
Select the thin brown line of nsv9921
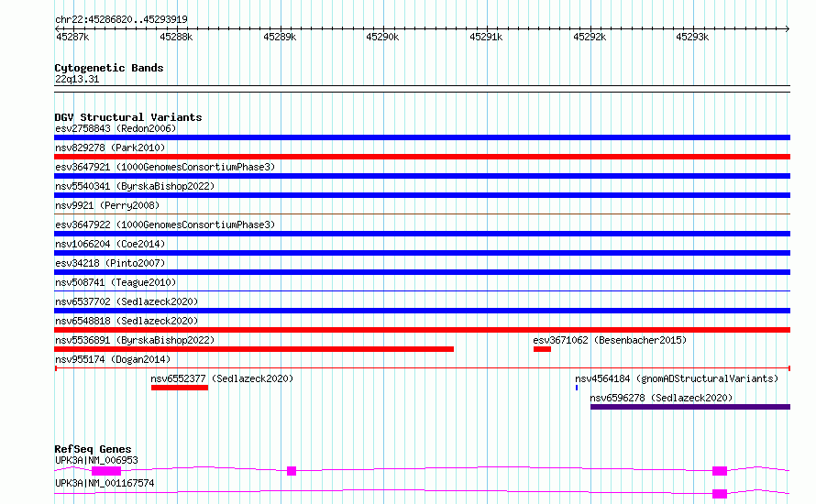click(x=422, y=214)
